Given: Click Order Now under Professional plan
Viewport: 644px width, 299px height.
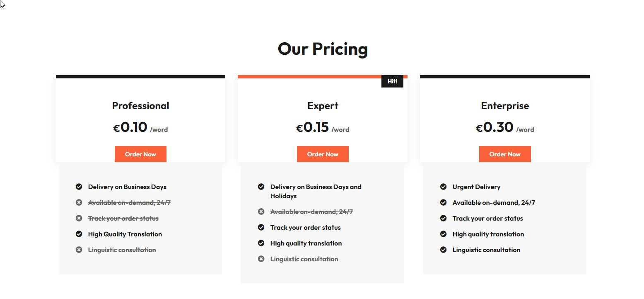Looking at the screenshot, I should 140,154.
